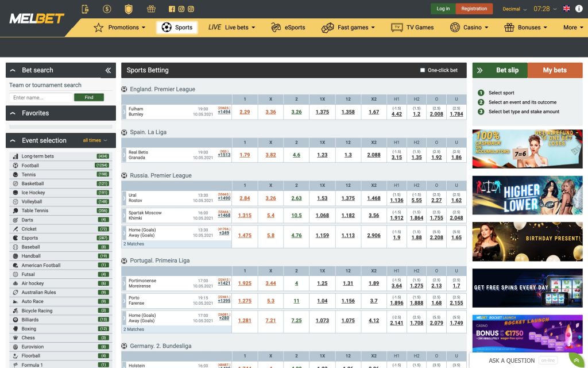Pick Fulham win odds 2.29

coord(245,112)
